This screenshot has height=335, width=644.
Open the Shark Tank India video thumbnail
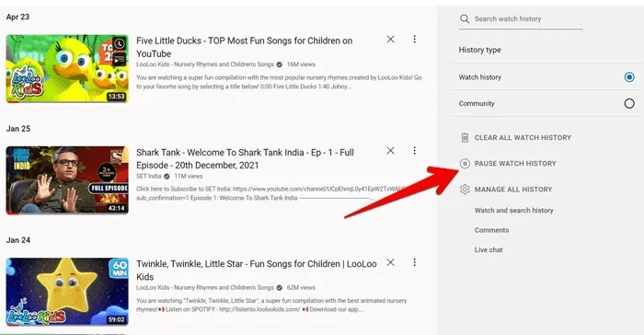pos(67,180)
